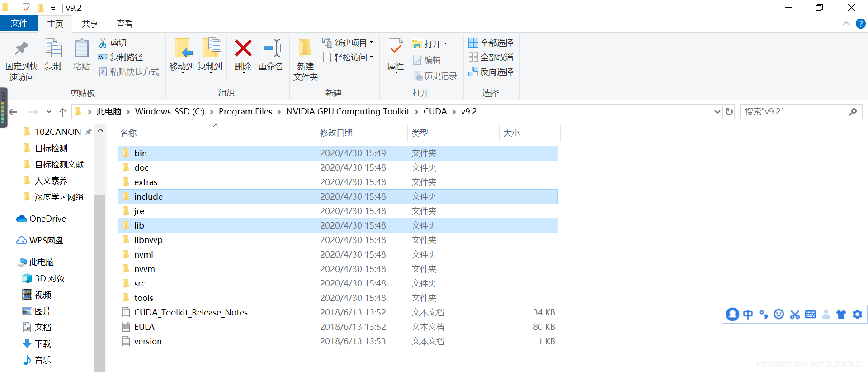Screen dimensions: 868x372
Task: Open the Easy access (轻松访问) dropdown
Action: [348, 57]
